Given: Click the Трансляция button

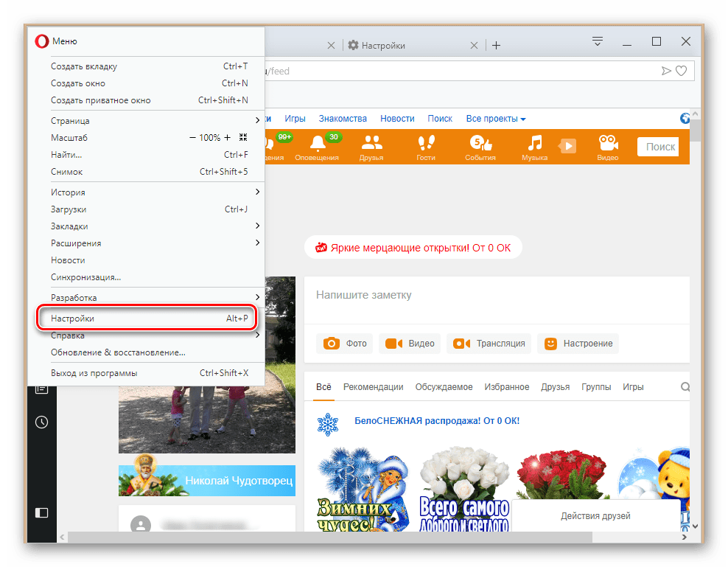Looking at the screenshot, I should [490, 344].
